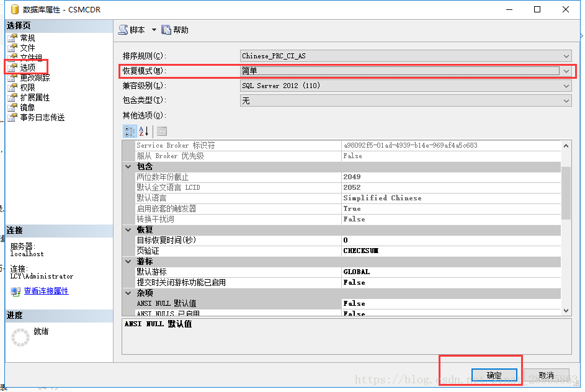Viewport: 585px width, 392px height.
Task: Click the database icon in title bar
Action: click(x=14, y=9)
